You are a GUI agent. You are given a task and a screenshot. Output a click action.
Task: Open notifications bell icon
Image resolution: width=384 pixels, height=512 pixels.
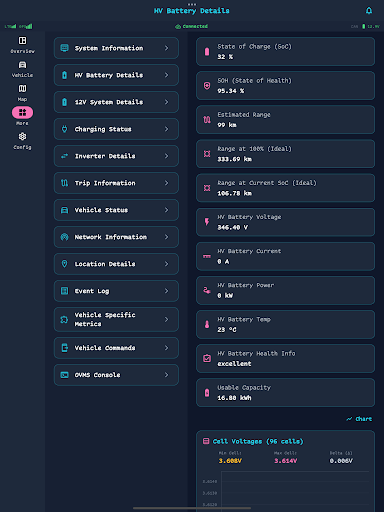369,11
